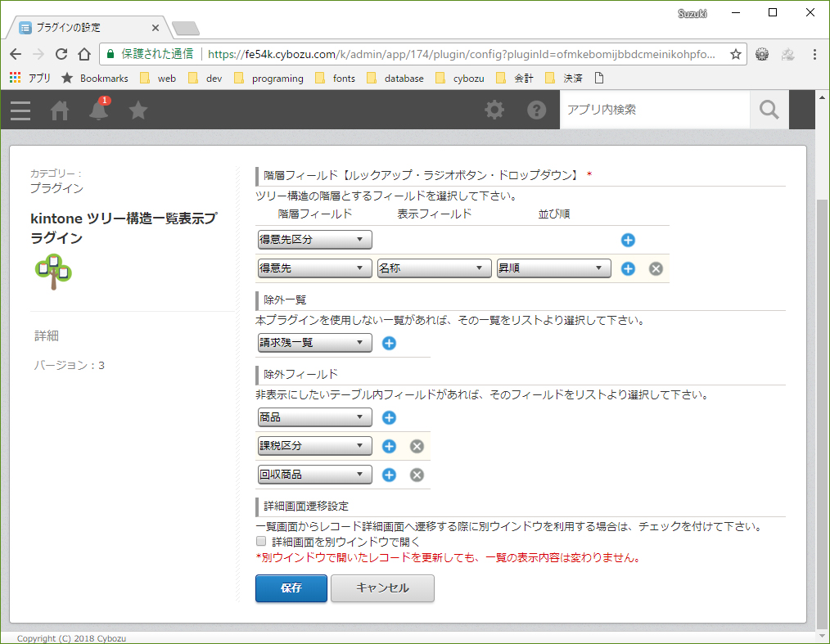Viewport: 830px width, 644px height.
Task: Bookmark this page with star icon
Action: pyautogui.click(x=736, y=54)
